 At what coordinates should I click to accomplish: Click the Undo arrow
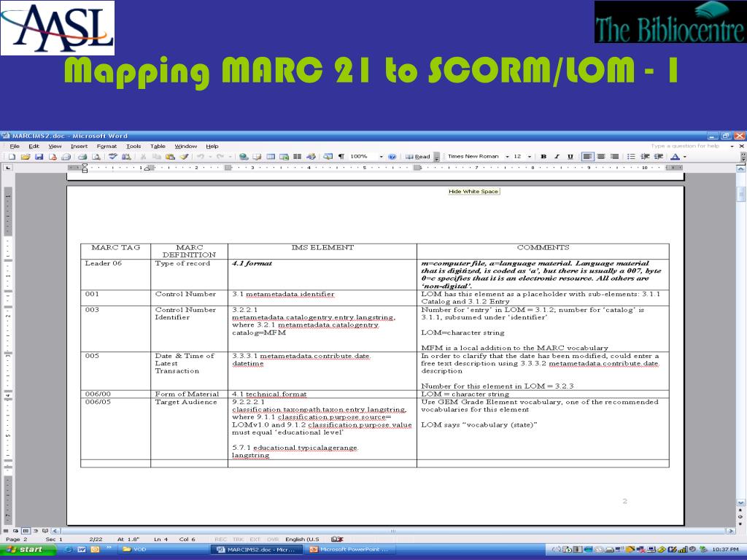201,157
